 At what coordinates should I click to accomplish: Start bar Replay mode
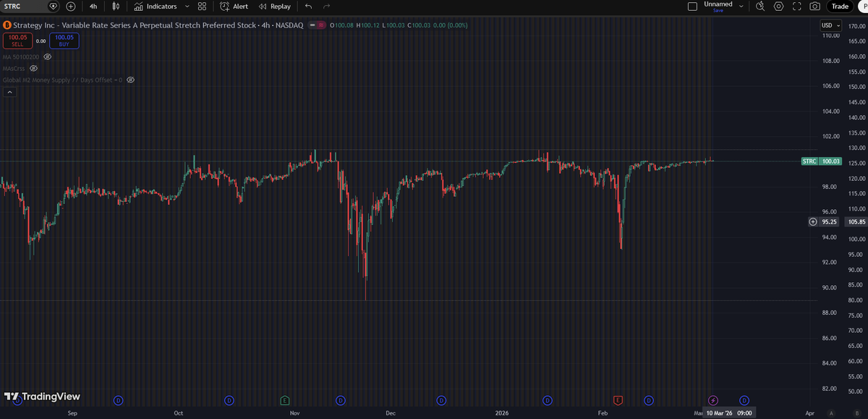[x=275, y=7]
